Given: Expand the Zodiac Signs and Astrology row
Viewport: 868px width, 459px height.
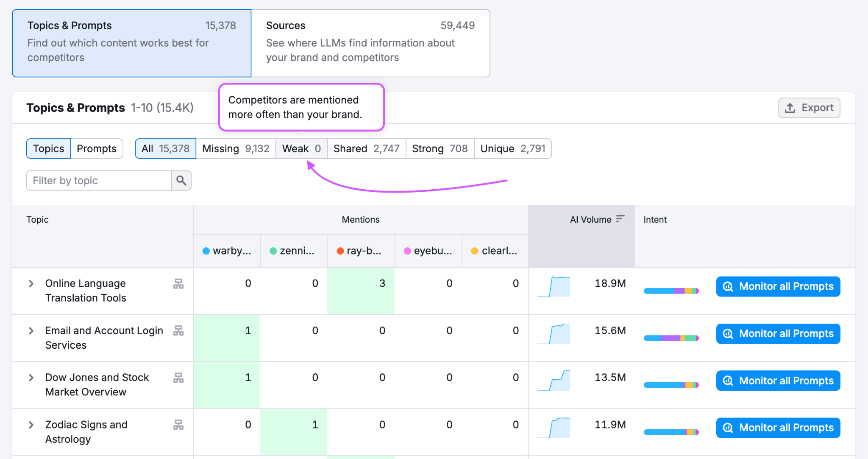Looking at the screenshot, I should [x=30, y=425].
